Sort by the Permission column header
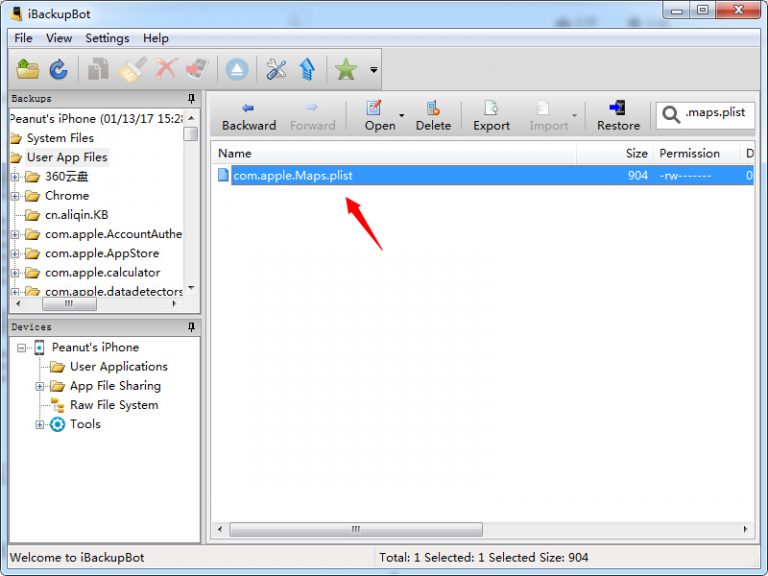Screen dimensions: 768x576 pyautogui.click(x=696, y=153)
